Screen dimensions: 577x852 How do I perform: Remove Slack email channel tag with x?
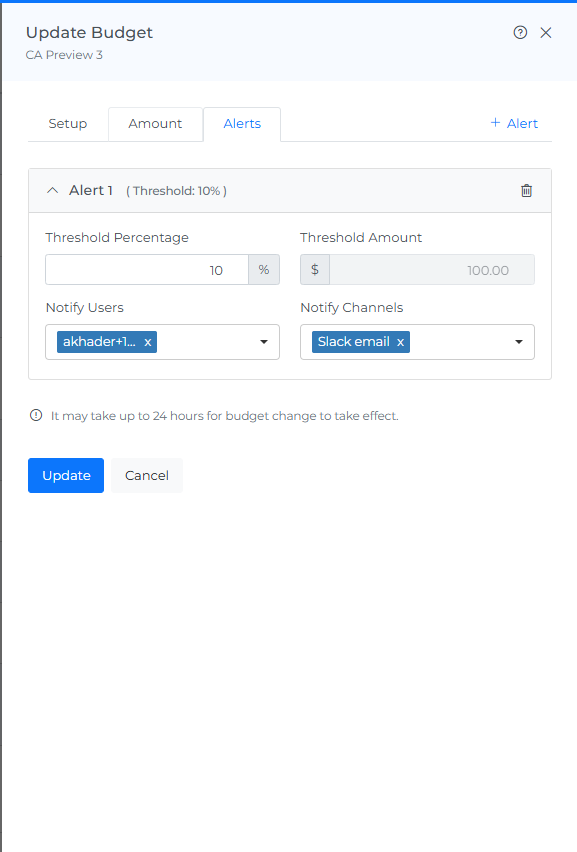[x=400, y=342]
